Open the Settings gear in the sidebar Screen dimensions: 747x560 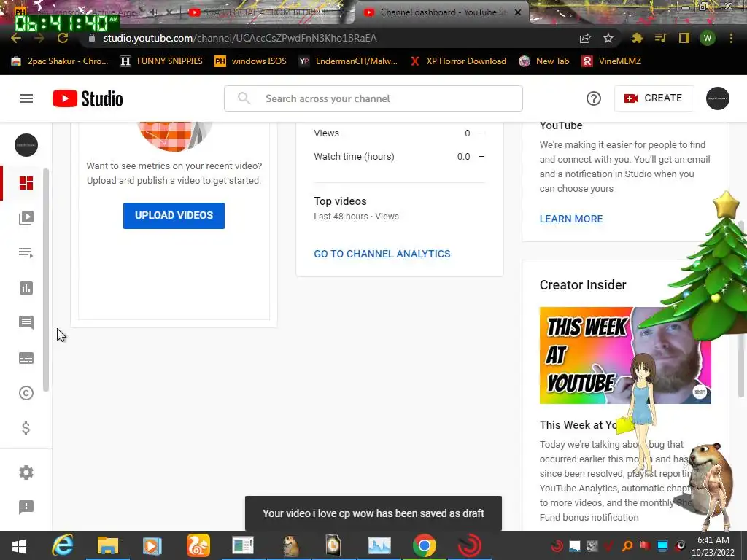(26, 472)
